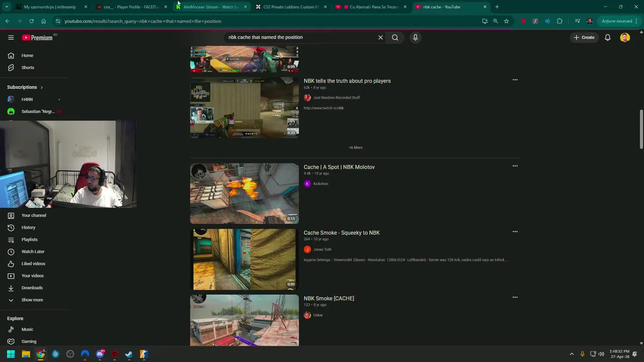Open Liked videos list
The height and width of the screenshot is (362, 644).
coord(34,263)
